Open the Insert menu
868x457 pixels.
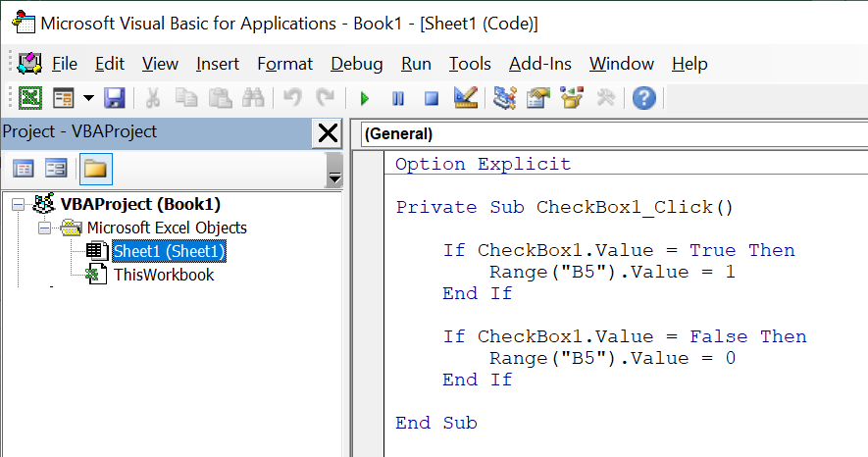(x=218, y=64)
